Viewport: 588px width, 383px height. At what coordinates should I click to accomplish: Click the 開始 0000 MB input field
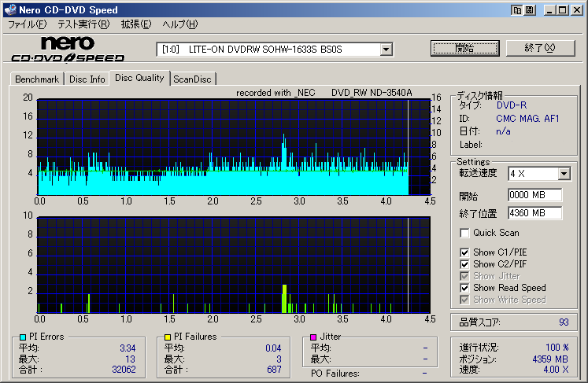[534, 195]
